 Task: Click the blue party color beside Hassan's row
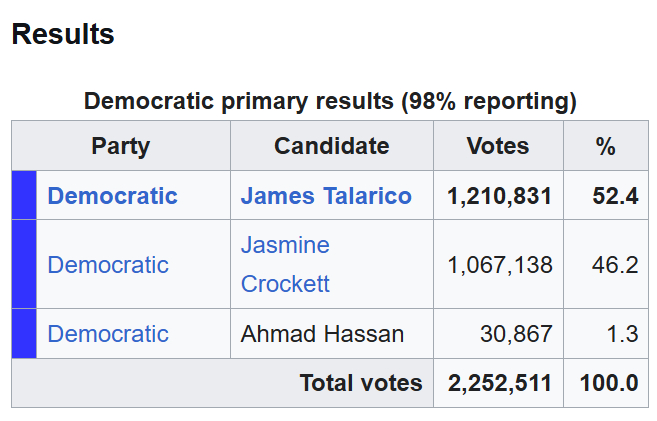coord(24,334)
